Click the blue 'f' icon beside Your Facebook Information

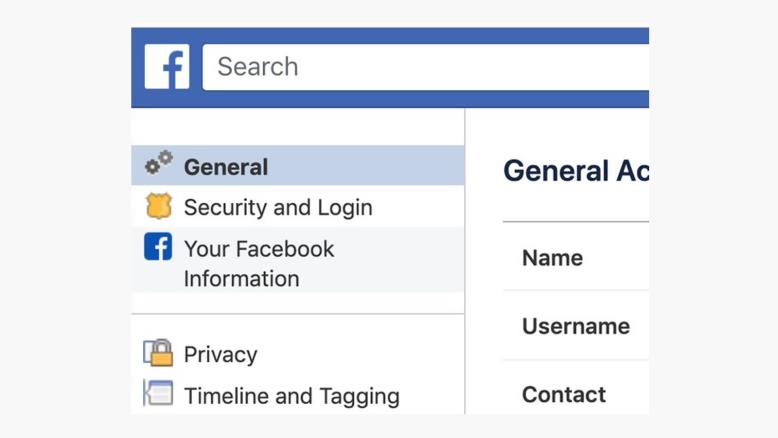pyautogui.click(x=158, y=247)
